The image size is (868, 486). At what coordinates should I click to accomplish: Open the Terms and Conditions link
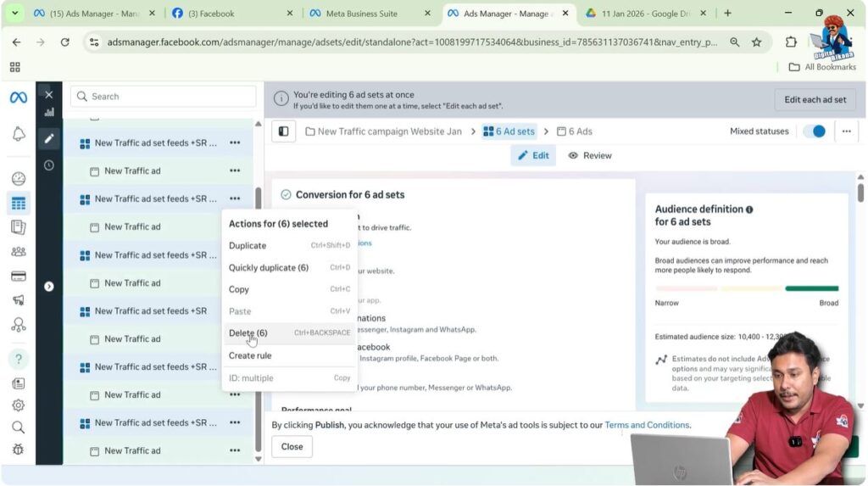(647, 425)
